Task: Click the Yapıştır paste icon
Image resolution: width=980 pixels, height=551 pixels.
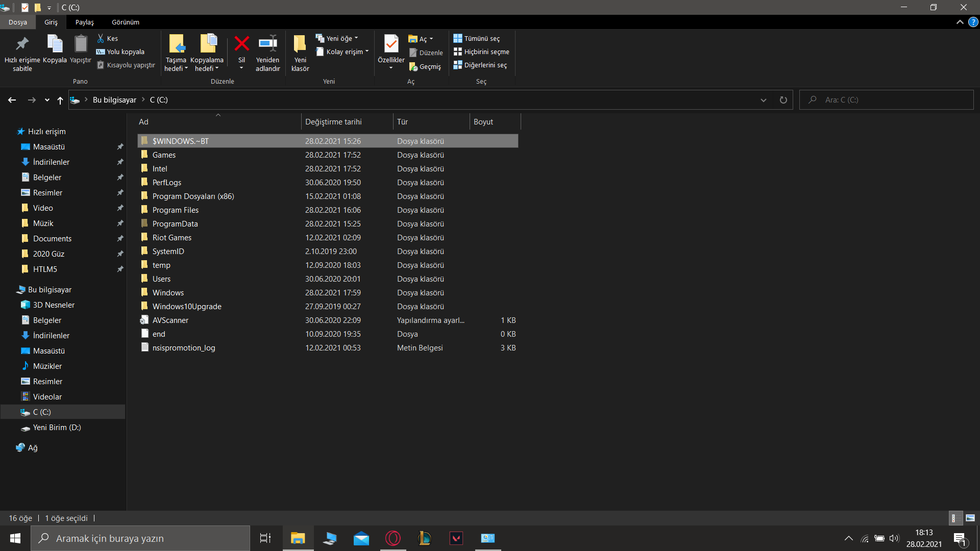Action: pos(81,44)
